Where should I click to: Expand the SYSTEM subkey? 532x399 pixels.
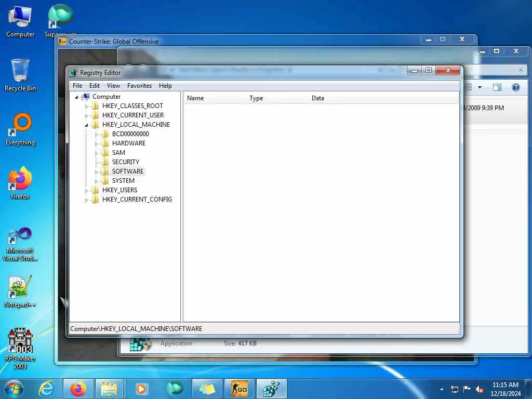click(96, 181)
